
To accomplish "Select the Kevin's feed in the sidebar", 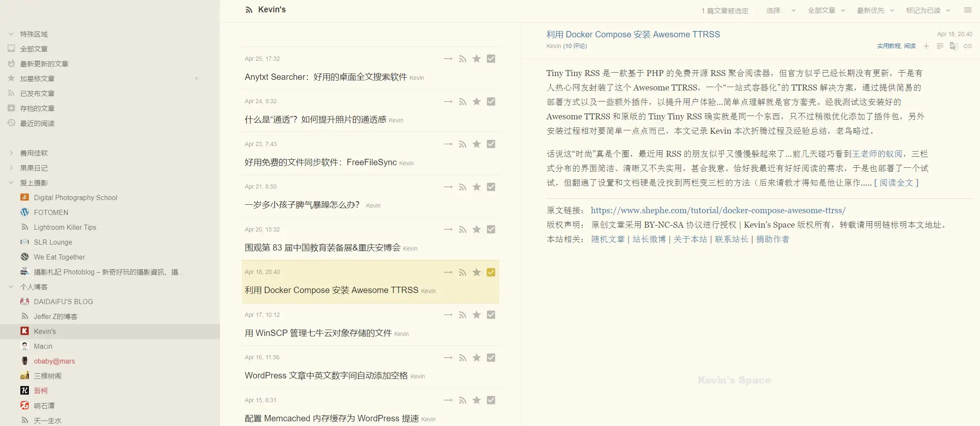I will click(45, 331).
